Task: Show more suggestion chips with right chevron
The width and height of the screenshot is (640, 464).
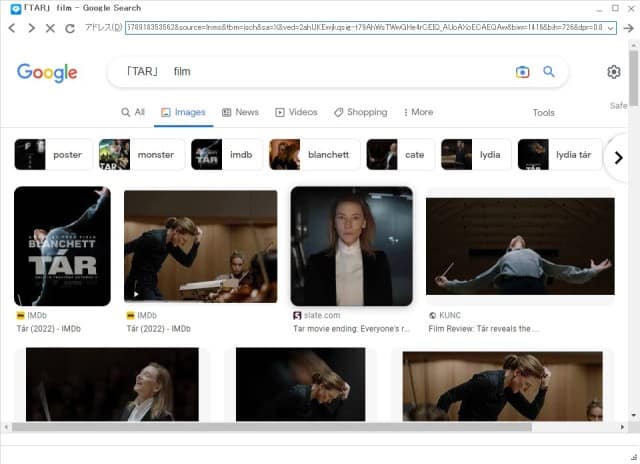Action: click(618, 158)
